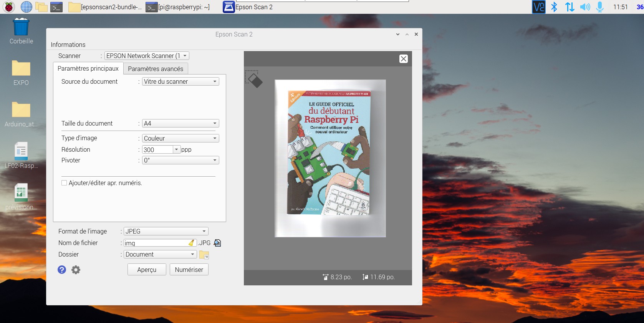Open the Taille du document dropdown
This screenshot has height=323, width=644.
(180, 123)
